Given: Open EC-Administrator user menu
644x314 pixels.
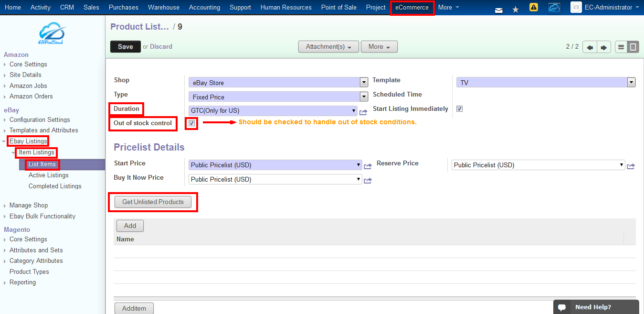Looking at the screenshot, I should (612, 7).
